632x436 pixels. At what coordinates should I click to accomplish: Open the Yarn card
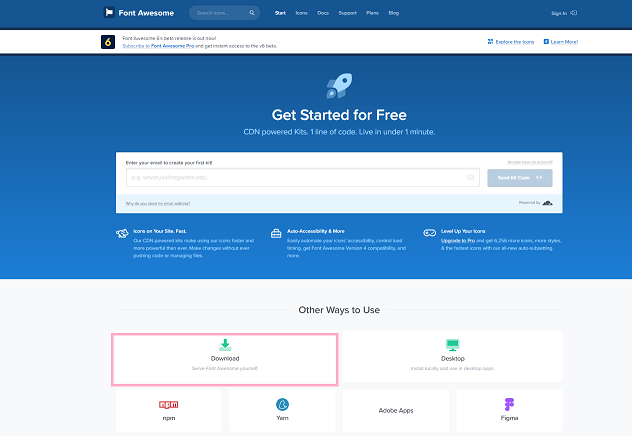tap(282, 410)
